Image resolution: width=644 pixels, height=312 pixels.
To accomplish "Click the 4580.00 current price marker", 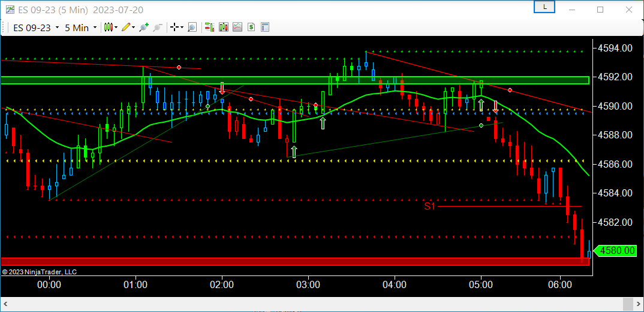I will pyautogui.click(x=616, y=250).
